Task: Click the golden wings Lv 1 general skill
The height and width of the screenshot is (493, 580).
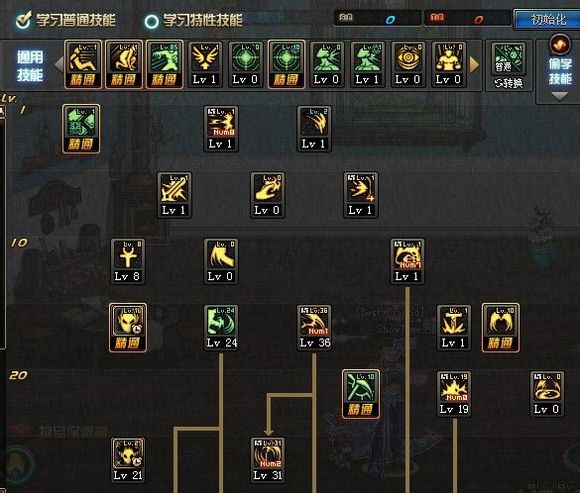Action: [x=205, y=64]
